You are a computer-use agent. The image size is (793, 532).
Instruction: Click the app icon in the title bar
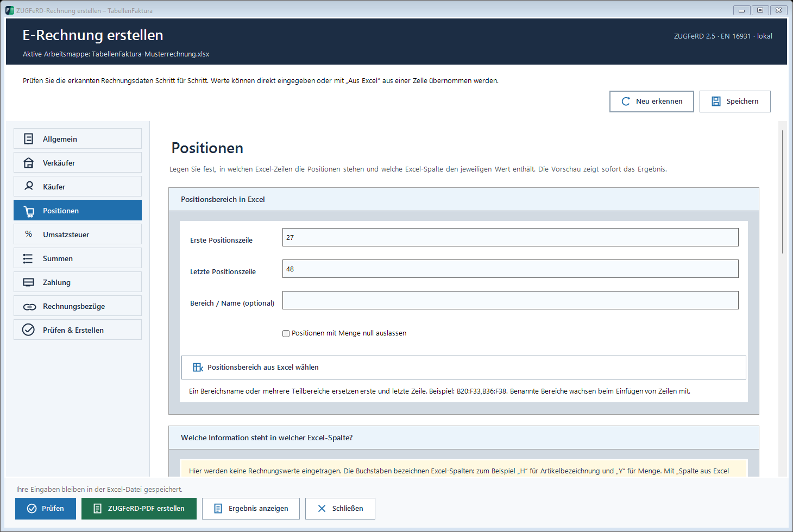10,10
